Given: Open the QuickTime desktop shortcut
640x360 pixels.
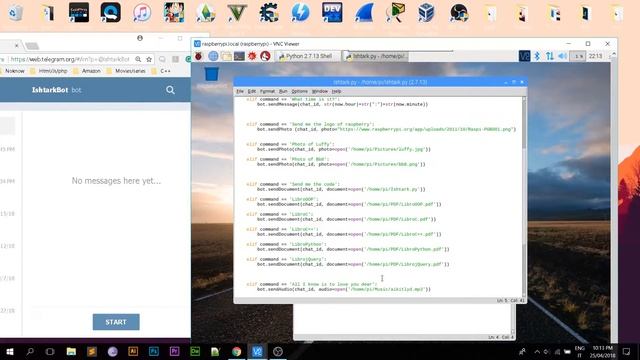Looking at the screenshot, I should 111,13.
